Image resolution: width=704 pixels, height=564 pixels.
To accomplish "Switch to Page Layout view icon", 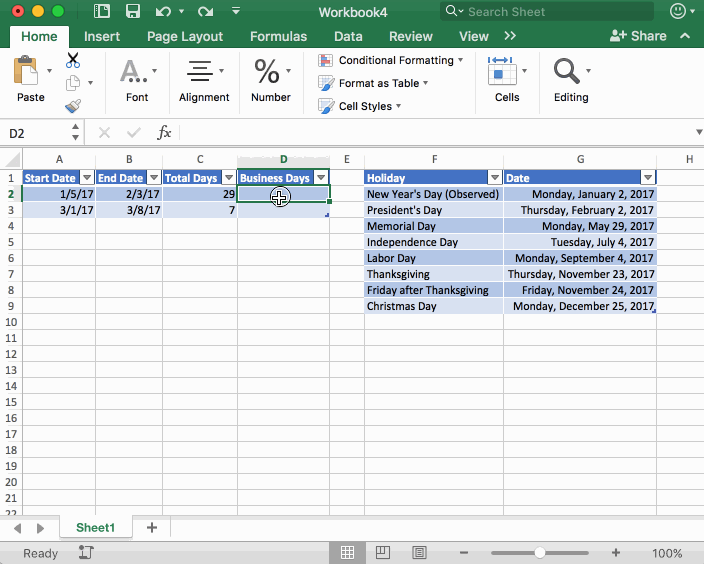I will click(x=383, y=553).
